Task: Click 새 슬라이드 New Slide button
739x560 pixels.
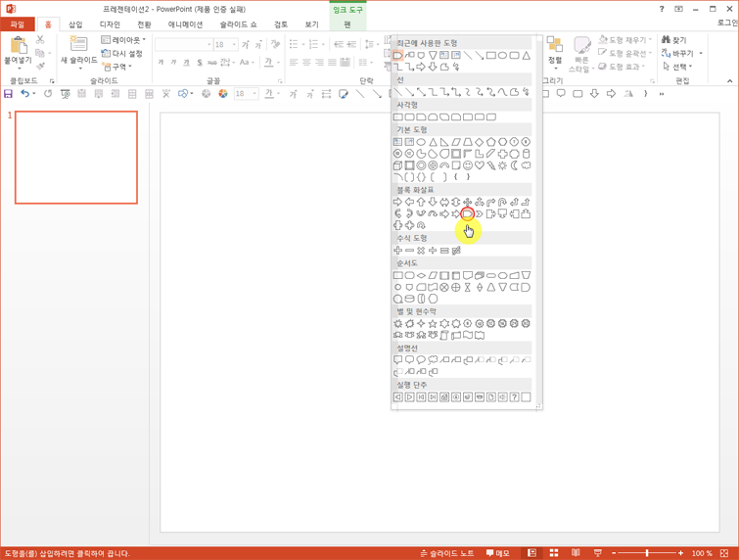Action: (x=78, y=52)
